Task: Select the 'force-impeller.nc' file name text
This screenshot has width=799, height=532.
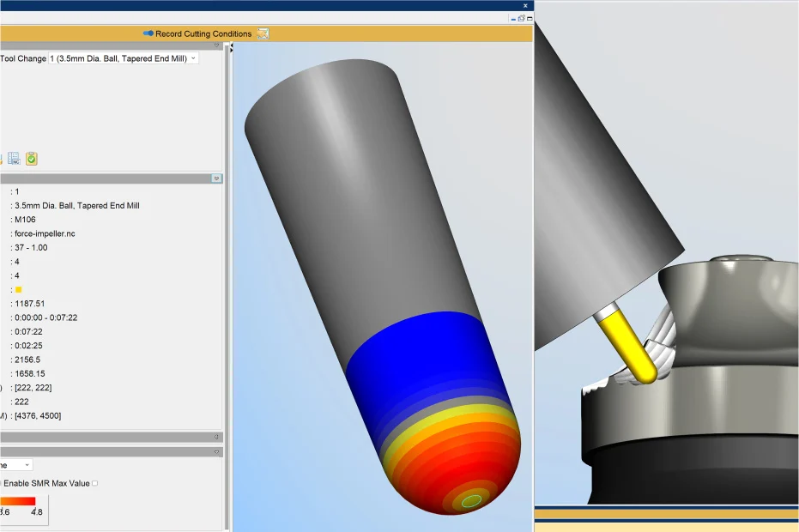Action: pyautogui.click(x=45, y=233)
